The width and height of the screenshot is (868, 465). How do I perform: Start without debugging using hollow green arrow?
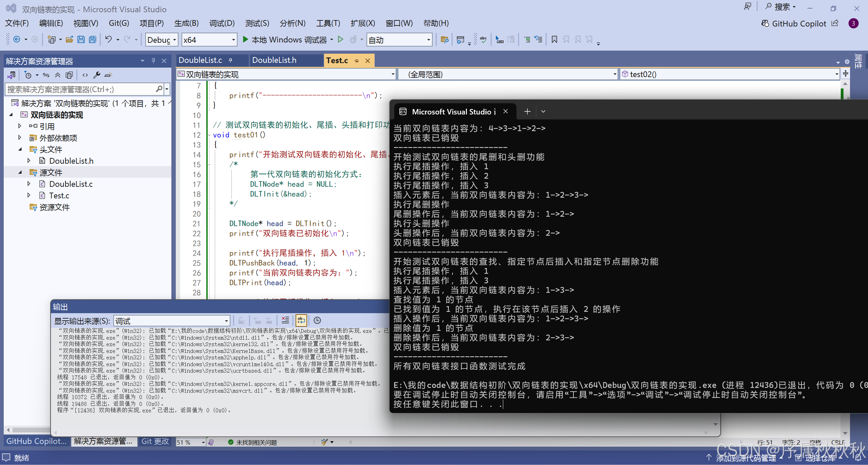341,40
